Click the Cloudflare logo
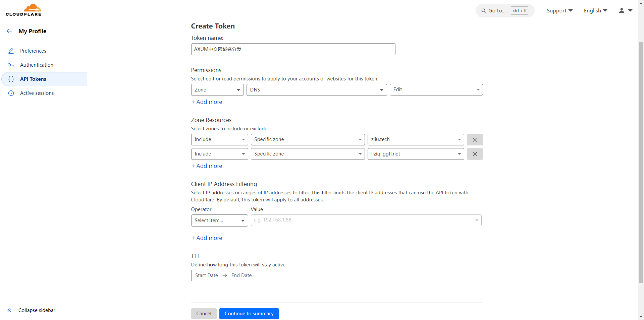This screenshot has width=644, height=320. [x=23, y=10]
